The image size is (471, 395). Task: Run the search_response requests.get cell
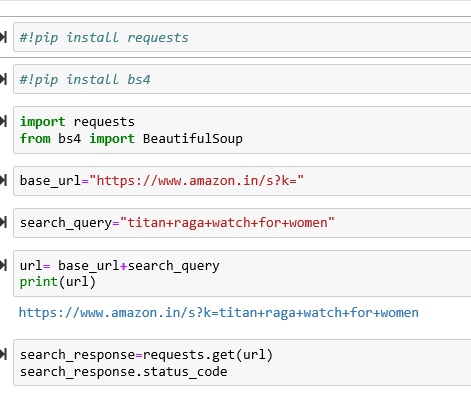pyautogui.click(x=3, y=354)
